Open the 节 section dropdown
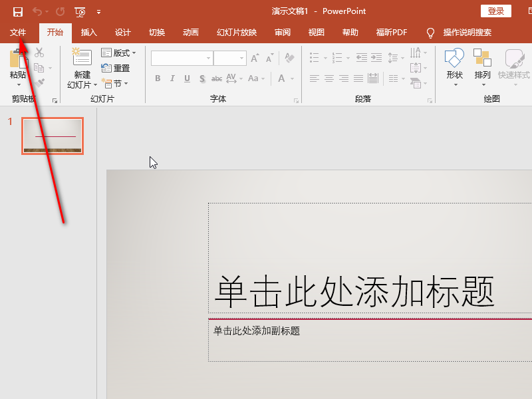The width and height of the screenshot is (532, 399). tap(114, 84)
